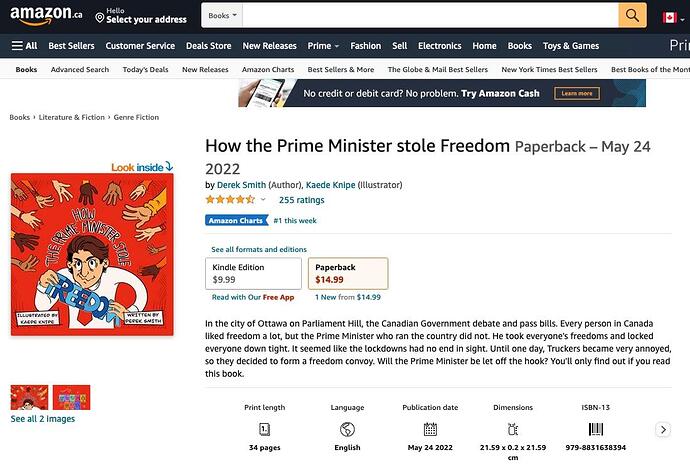The width and height of the screenshot is (690, 472).
Task: Click the ISBN-13 barcode icon
Action: click(595, 429)
